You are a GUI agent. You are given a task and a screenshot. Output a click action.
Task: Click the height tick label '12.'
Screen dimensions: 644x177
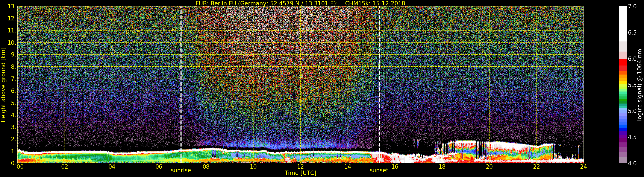[12, 18]
